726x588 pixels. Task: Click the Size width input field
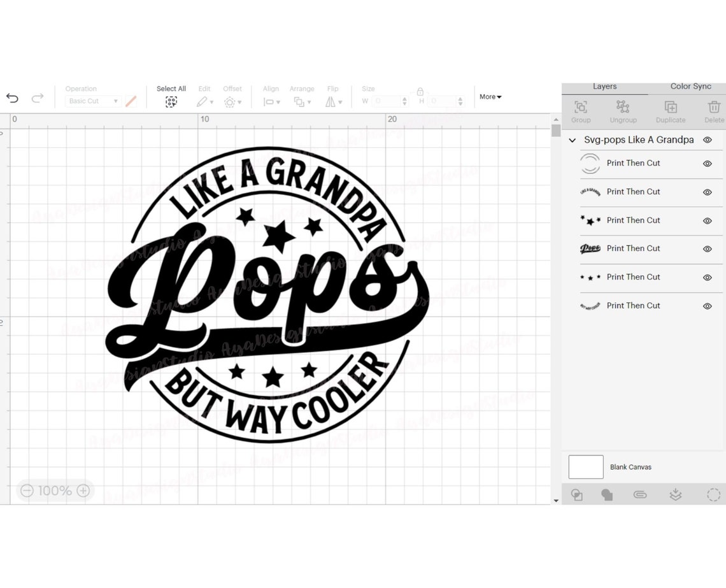point(387,101)
